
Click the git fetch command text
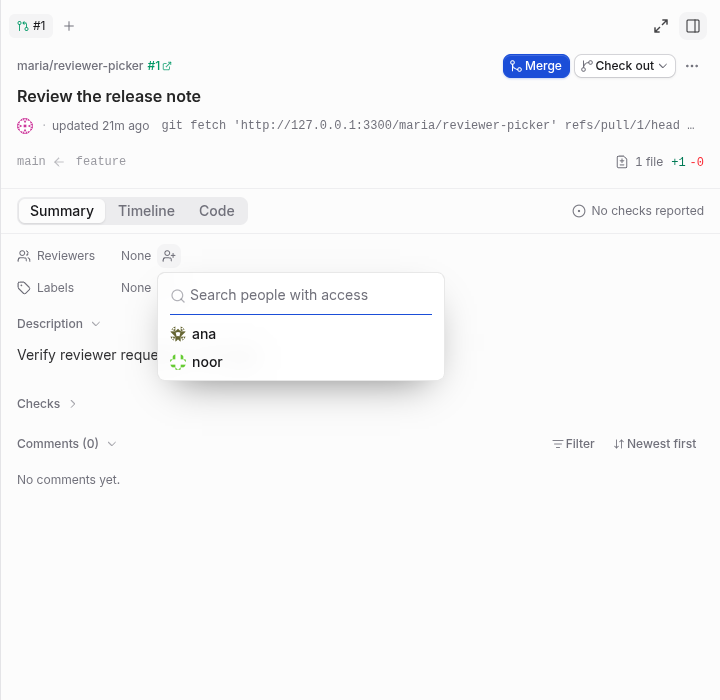[x=427, y=125]
